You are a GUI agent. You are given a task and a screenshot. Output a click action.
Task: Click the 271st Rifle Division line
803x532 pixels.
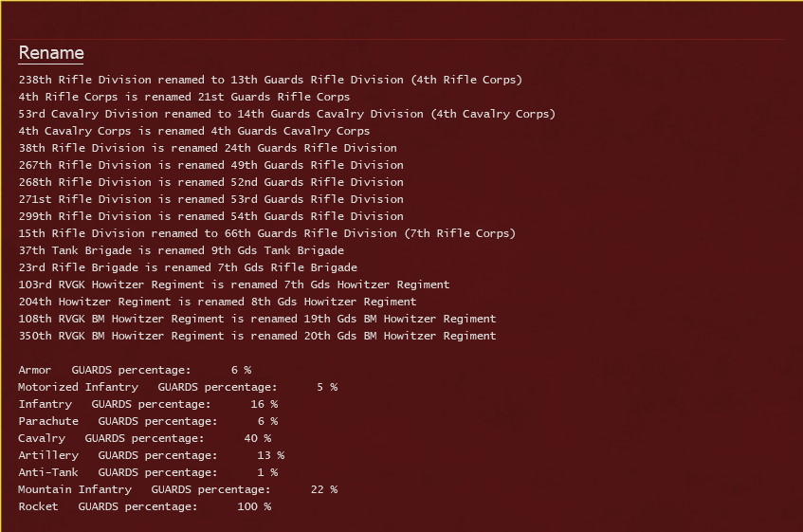[210, 199]
